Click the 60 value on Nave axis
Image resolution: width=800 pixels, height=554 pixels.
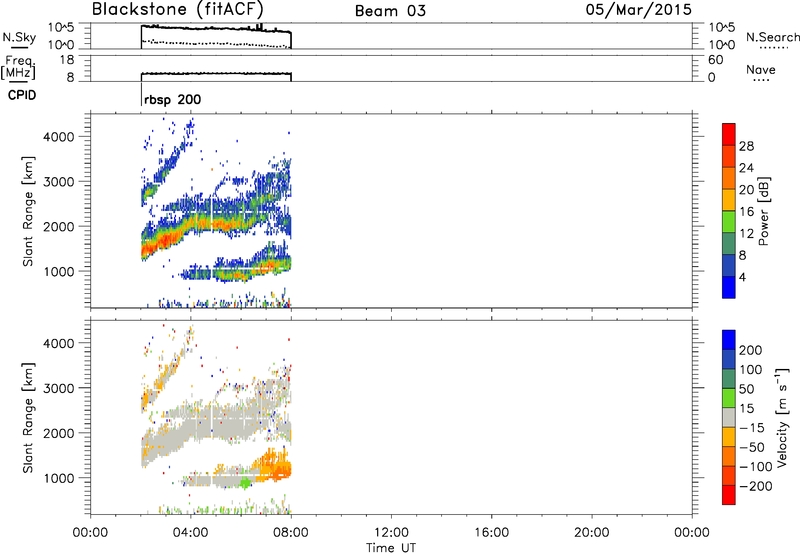tap(716, 60)
